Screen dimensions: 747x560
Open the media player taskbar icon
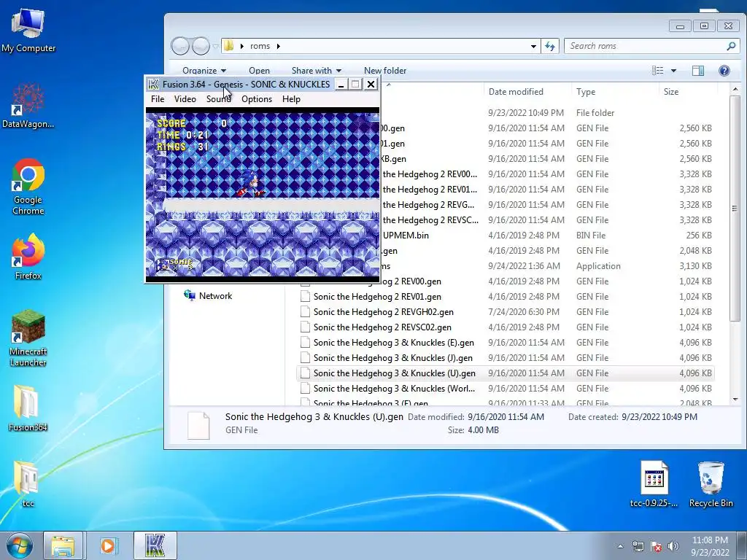[109, 545]
